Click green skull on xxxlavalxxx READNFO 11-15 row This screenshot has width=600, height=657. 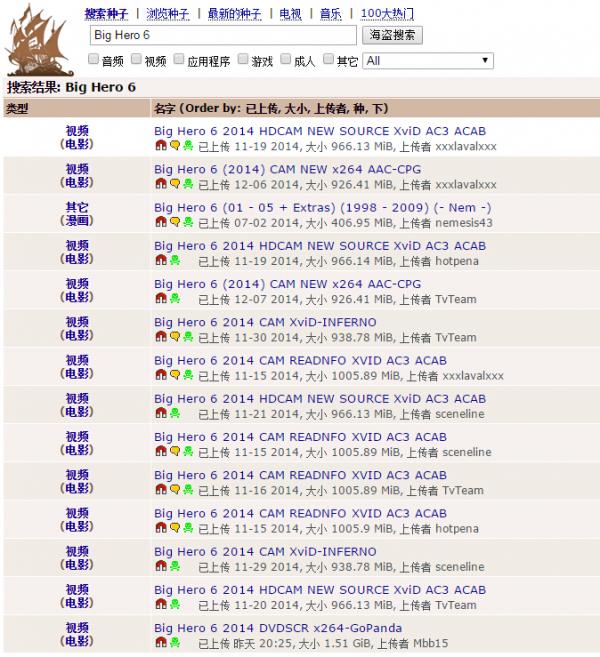pos(188,375)
